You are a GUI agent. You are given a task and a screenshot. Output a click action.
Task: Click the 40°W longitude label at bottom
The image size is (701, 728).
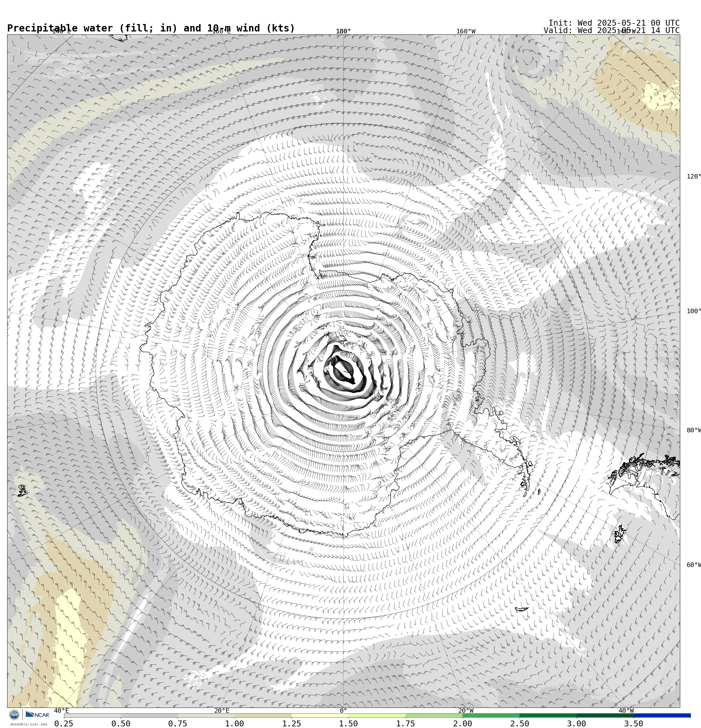pyautogui.click(x=626, y=710)
